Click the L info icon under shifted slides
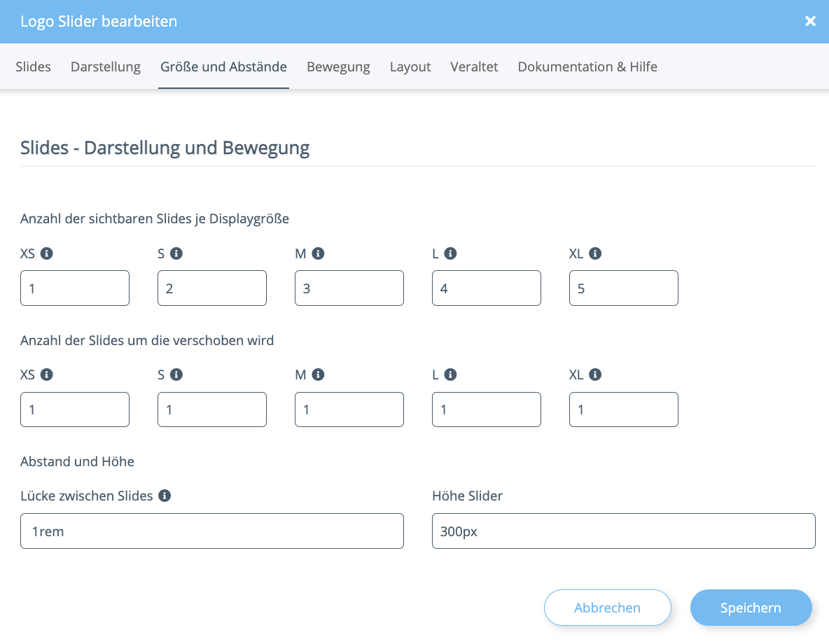829x644 pixels. point(450,374)
